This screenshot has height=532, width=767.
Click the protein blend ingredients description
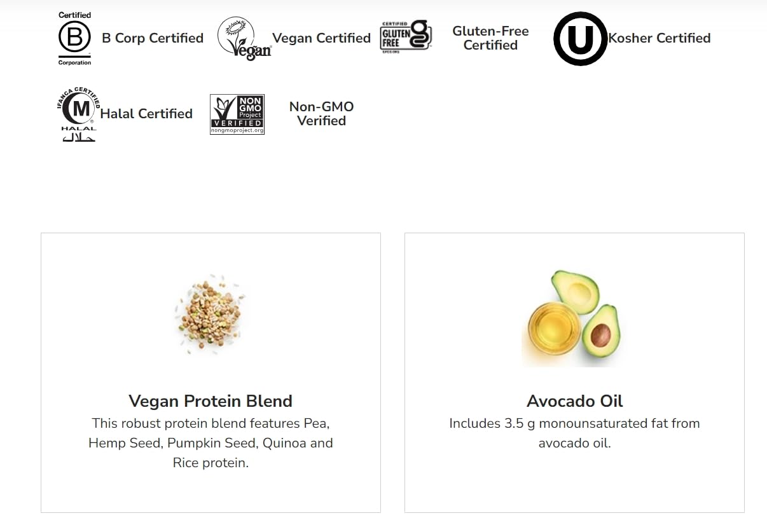tap(211, 443)
